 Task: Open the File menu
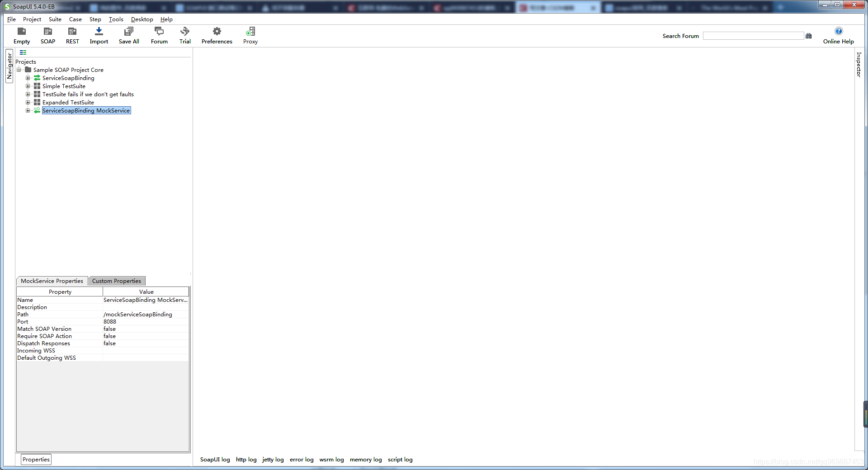pyautogui.click(x=11, y=19)
